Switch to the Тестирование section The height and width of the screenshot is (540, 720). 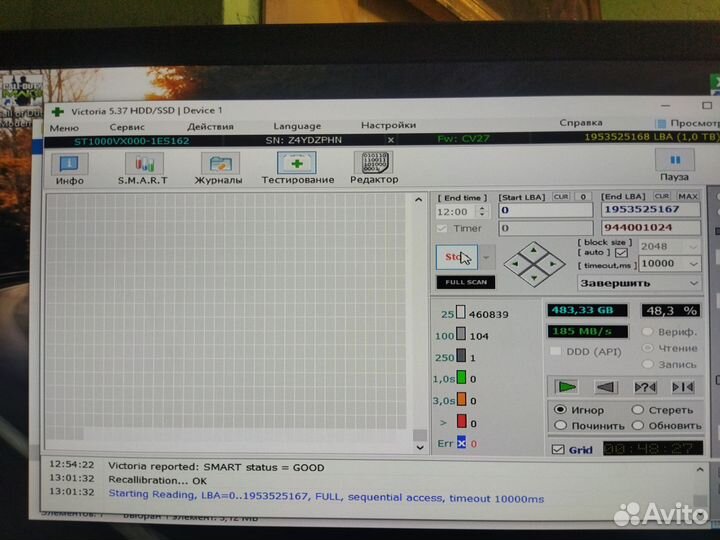click(x=297, y=163)
